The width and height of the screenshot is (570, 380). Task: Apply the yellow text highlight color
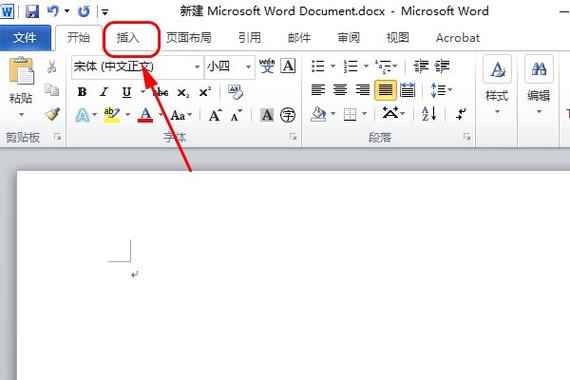pyautogui.click(x=112, y=115)
